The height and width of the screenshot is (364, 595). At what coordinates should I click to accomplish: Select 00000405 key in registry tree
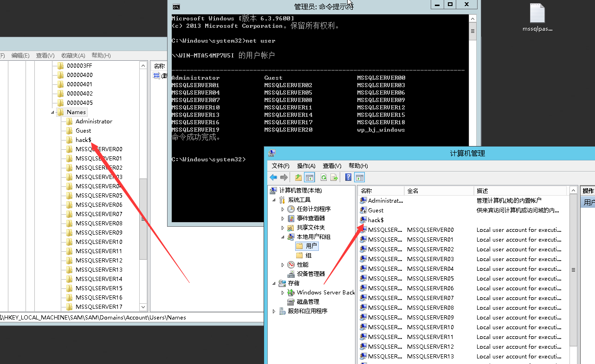pos(79,102)
